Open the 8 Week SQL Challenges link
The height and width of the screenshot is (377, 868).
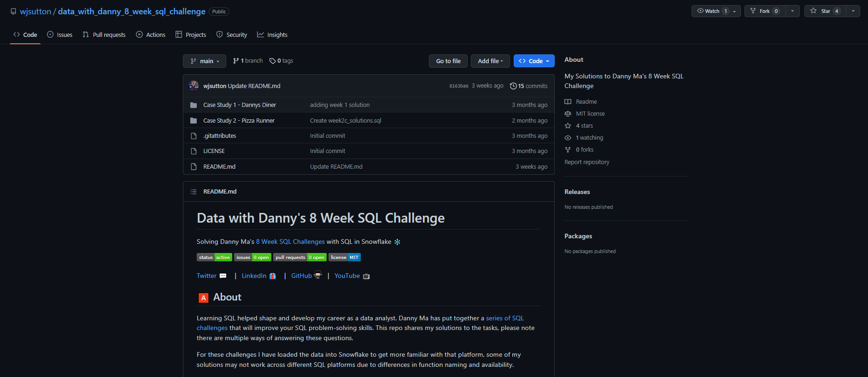coord(290,242)
